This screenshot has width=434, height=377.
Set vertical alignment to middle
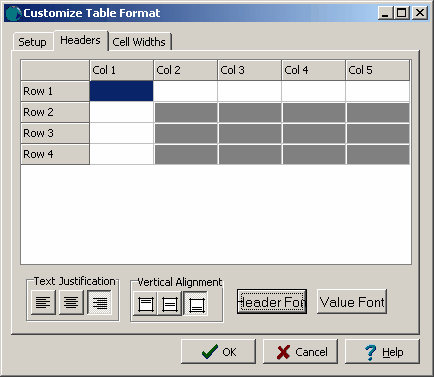coord(170,304)
